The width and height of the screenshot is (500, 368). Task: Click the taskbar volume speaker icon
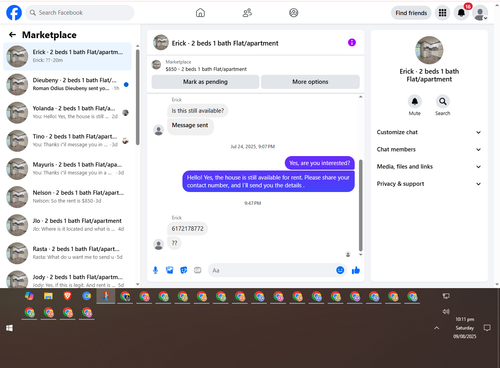coord(446,312)
